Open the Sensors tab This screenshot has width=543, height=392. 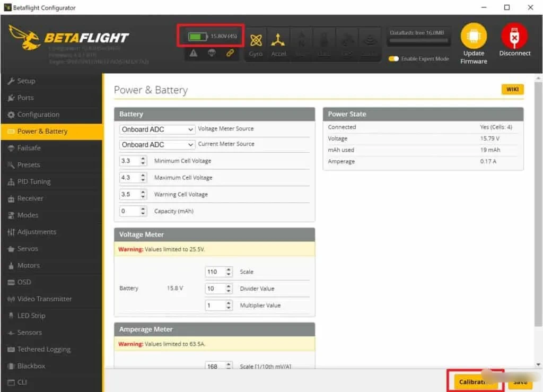(x=52, y=333)
